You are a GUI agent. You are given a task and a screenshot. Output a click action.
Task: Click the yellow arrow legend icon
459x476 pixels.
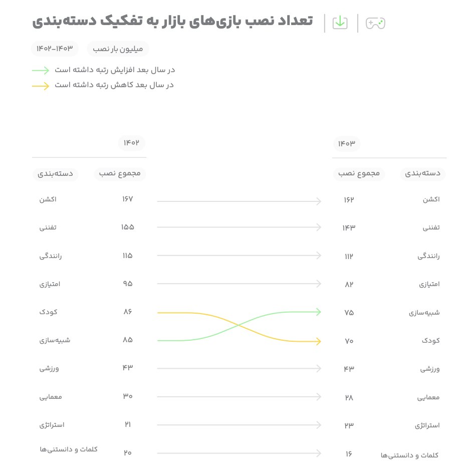point(41,86)
